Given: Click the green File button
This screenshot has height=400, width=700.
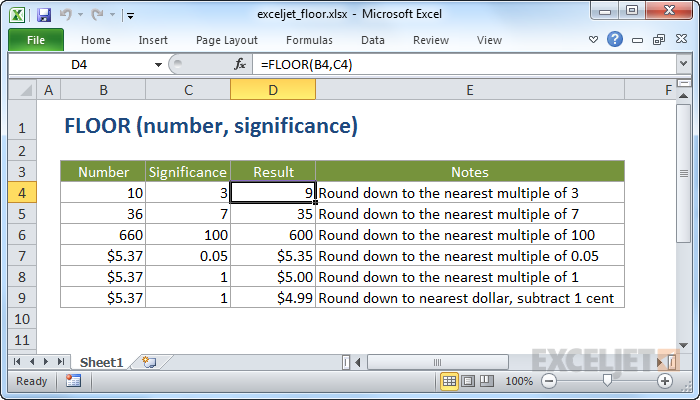Looking at the screenshot, I should (x=35, y=41).
